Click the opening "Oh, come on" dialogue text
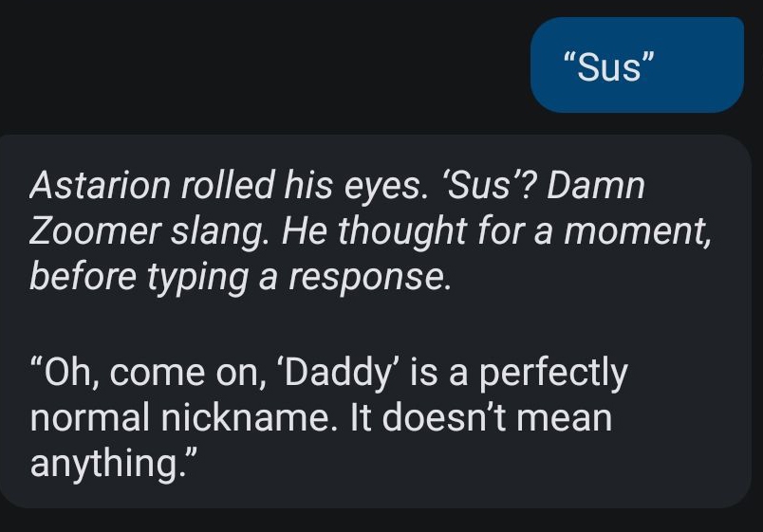 [x=149, y=373]
